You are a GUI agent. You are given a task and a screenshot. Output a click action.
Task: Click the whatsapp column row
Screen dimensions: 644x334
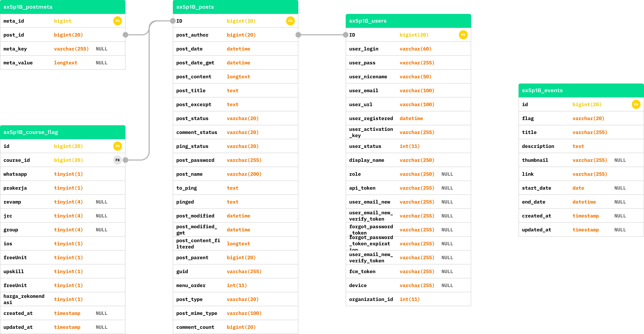[x=63, y=174]
